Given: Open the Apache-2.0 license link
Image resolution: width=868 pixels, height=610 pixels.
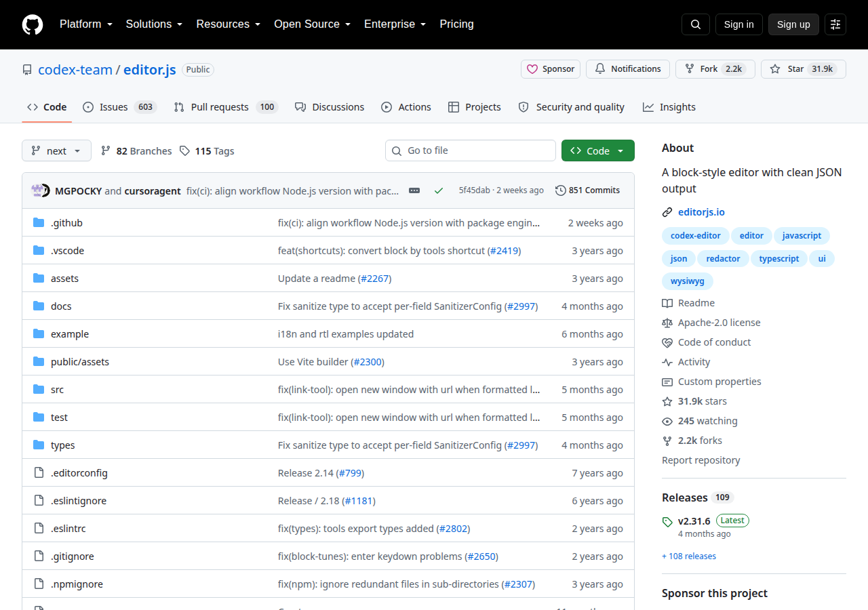Looking at the screenshot, I should pos(719,323).
